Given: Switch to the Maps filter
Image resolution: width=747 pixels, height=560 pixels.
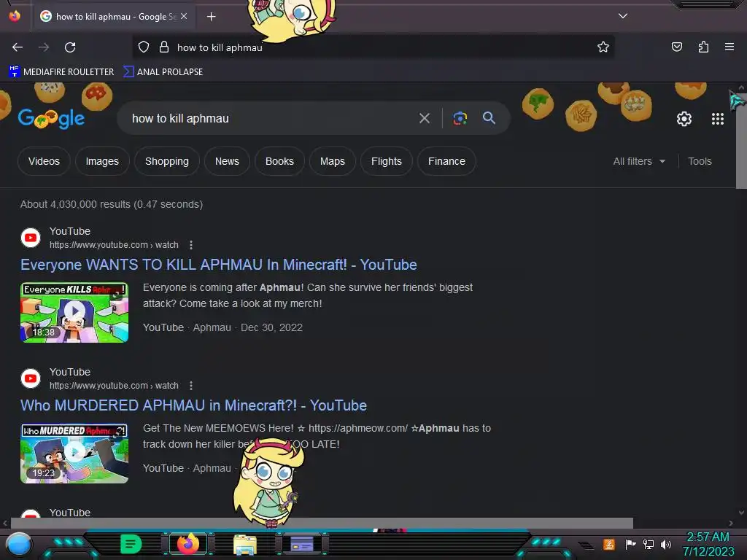Looking at the screenshot, I should (x=333, y=161).
